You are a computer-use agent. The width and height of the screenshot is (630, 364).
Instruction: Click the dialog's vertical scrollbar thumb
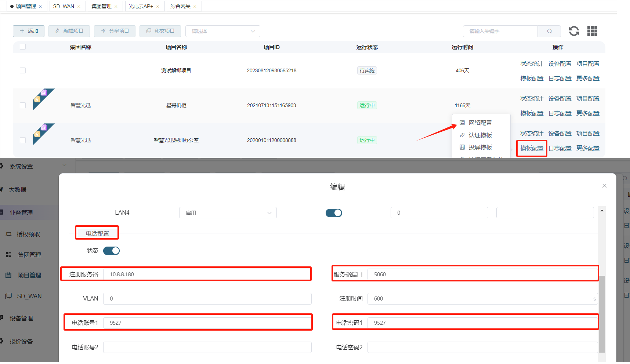click(602, 314)
